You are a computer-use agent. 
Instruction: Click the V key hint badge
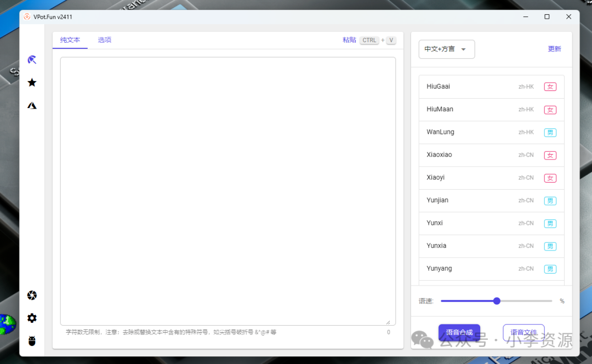(x=391, y=40)
